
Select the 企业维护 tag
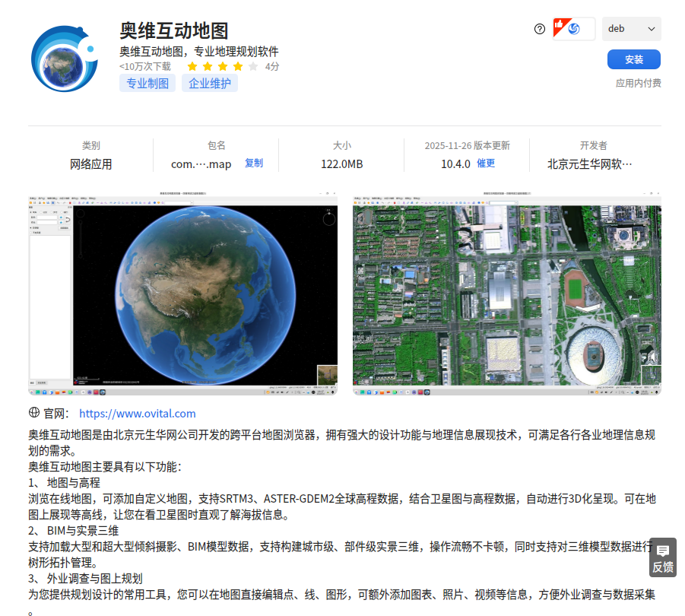[x=210, y=83]
